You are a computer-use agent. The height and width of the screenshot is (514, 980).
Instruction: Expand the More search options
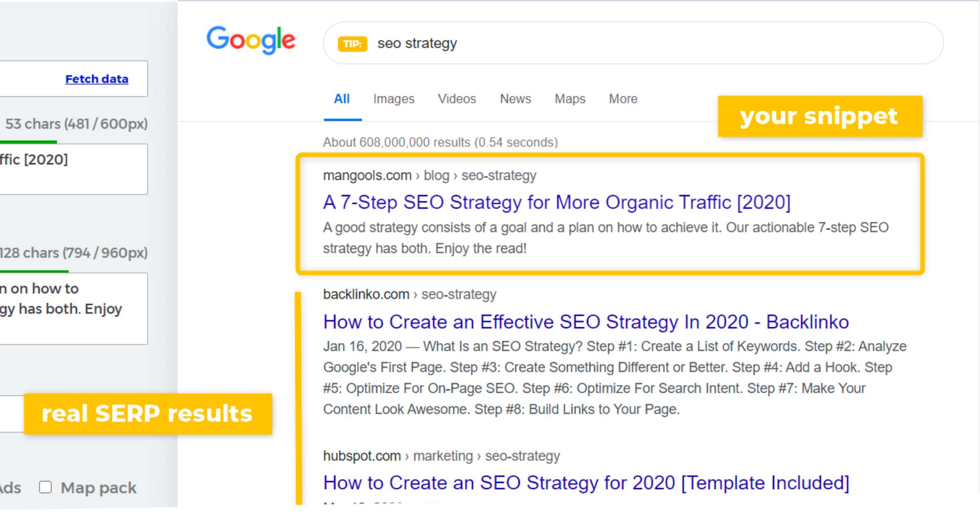coord(623,99)
